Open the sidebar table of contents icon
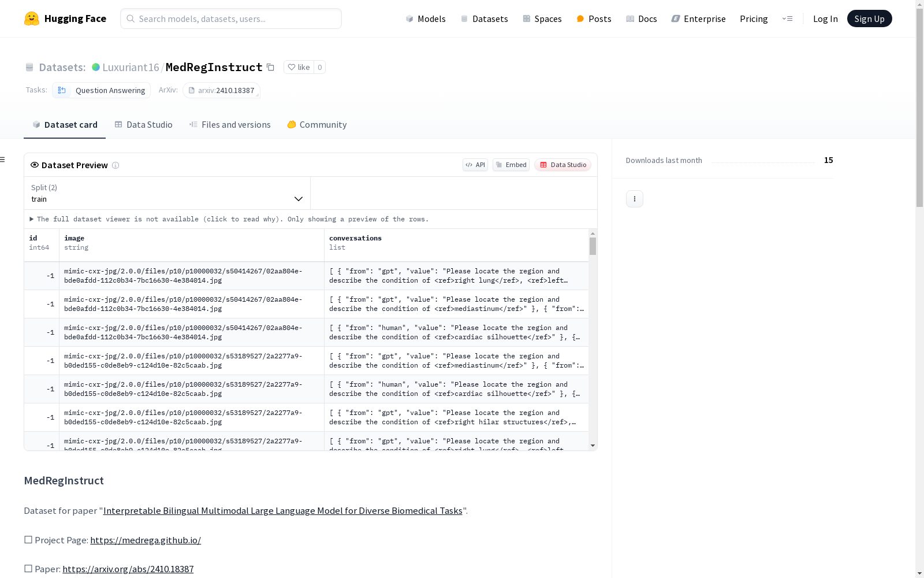This screenshot has height=578, width=924. pyautogui.click(x=3, y=160)
